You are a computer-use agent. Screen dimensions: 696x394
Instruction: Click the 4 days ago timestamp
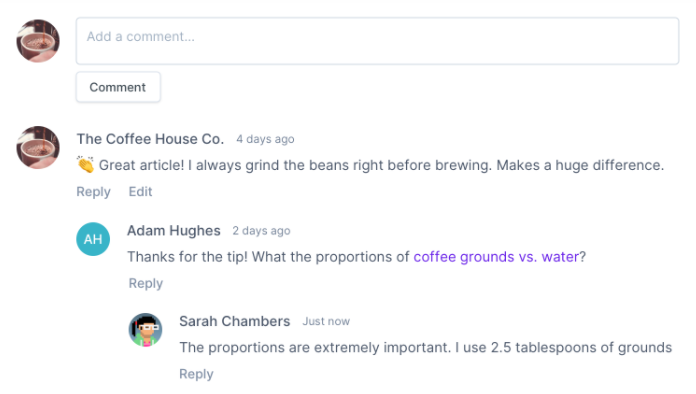[x=265, y=139]
